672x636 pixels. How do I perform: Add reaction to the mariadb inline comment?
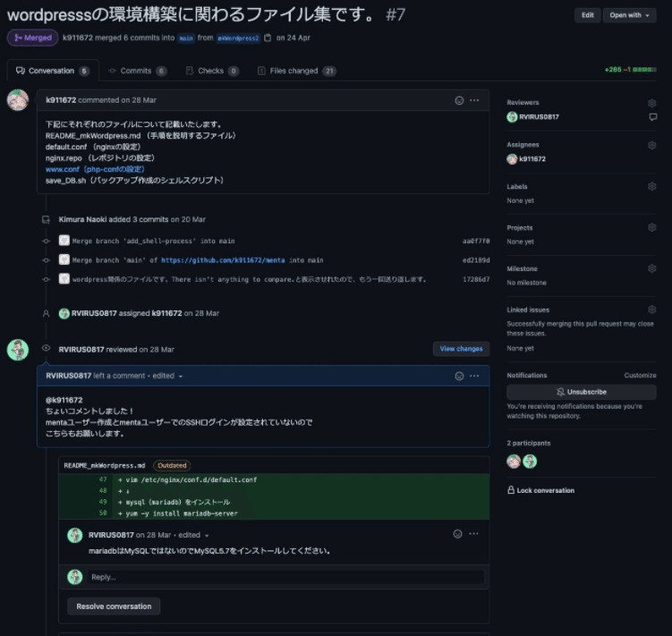458,534
